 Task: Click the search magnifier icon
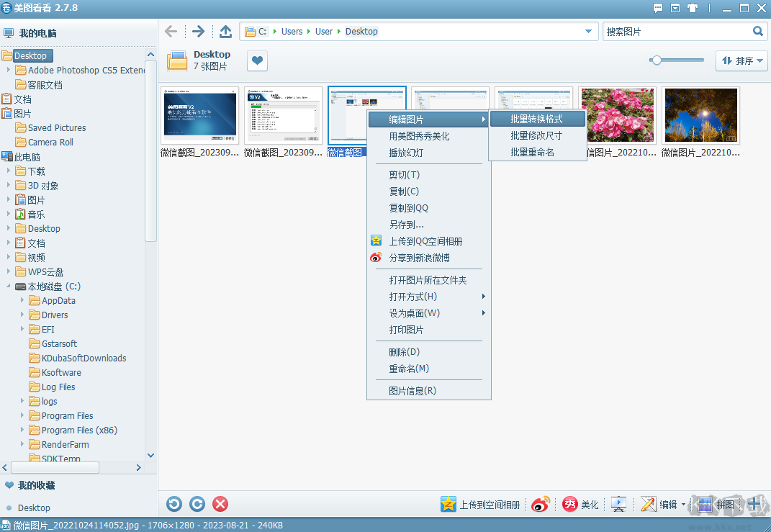757,32
